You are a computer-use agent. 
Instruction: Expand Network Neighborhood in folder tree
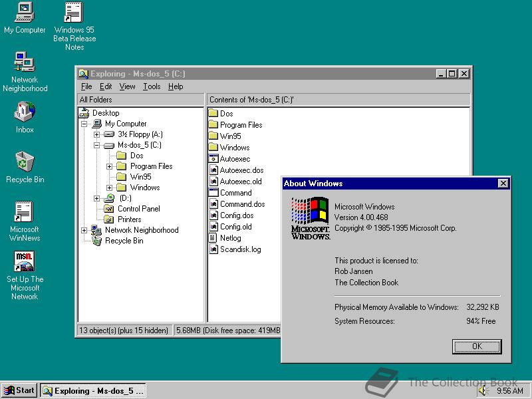[84, 230]
